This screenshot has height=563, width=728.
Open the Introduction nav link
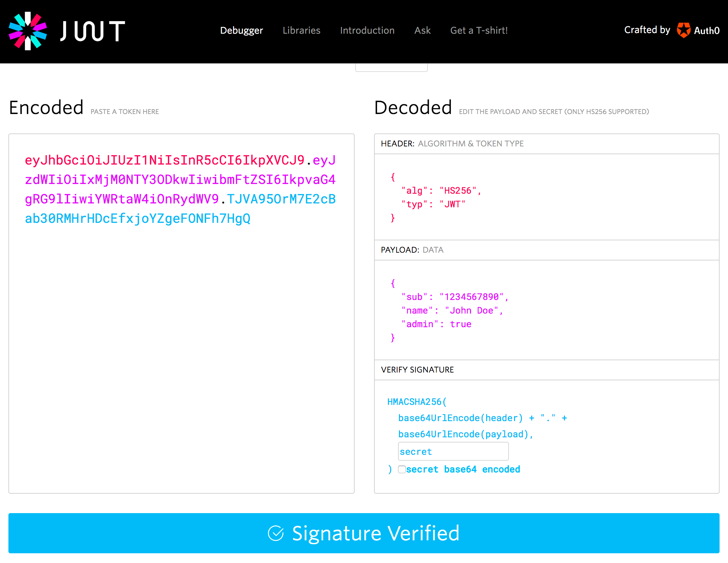[x=367, y=30]
